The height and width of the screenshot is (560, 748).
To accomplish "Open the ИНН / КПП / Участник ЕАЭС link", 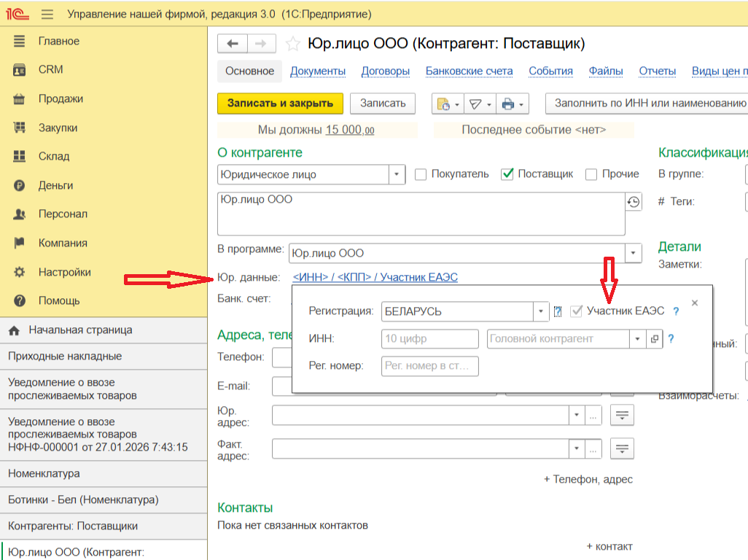I will pyautogui.click(x=375, y=277).
